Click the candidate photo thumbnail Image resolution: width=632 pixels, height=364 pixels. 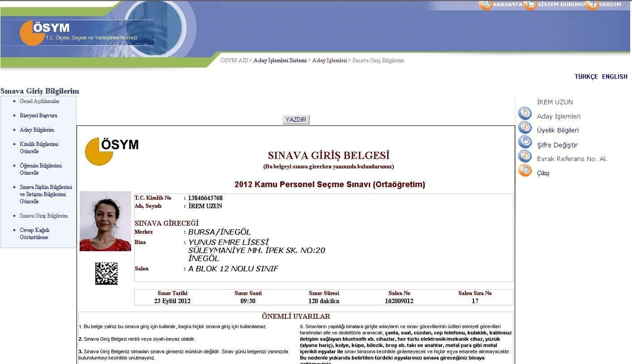tap(105, 221)
